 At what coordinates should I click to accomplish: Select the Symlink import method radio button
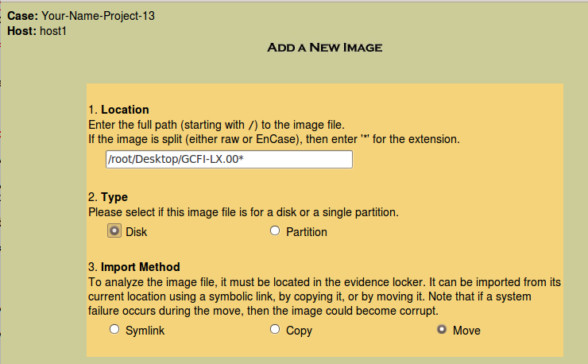(114, 330)
